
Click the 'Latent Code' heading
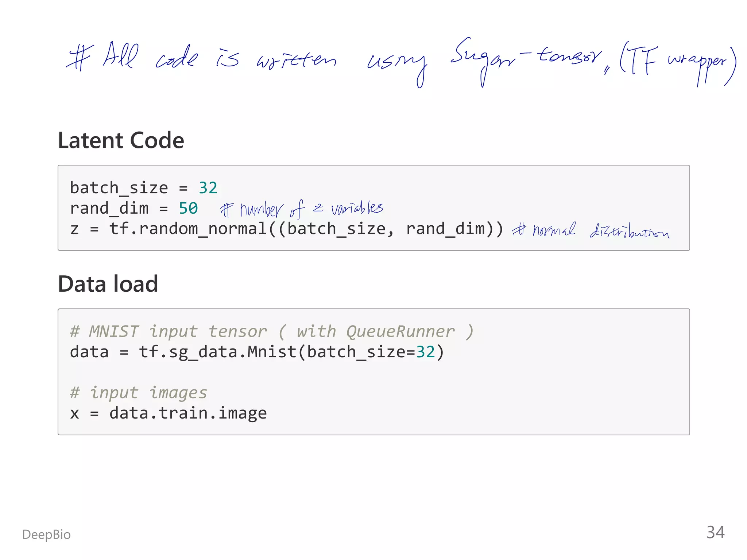pyautogui.click(x=121, y=140)
